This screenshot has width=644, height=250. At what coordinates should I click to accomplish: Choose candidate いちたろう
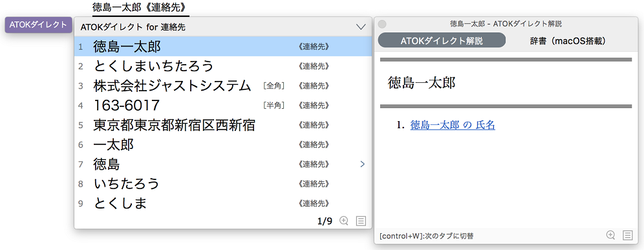223,184
